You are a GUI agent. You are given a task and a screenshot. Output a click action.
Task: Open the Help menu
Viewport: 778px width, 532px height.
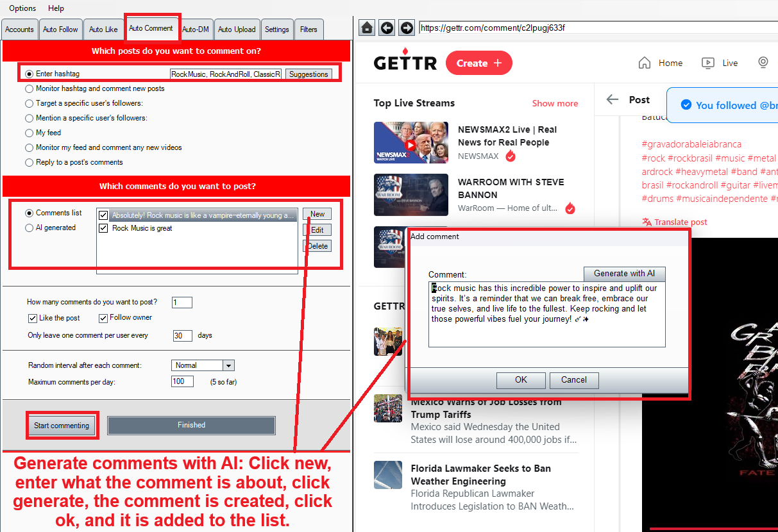click(x=56, y=8)
